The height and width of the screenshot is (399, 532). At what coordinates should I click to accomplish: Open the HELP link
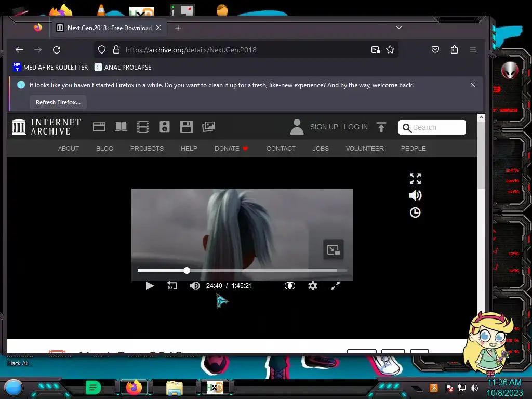pos(189,148)
